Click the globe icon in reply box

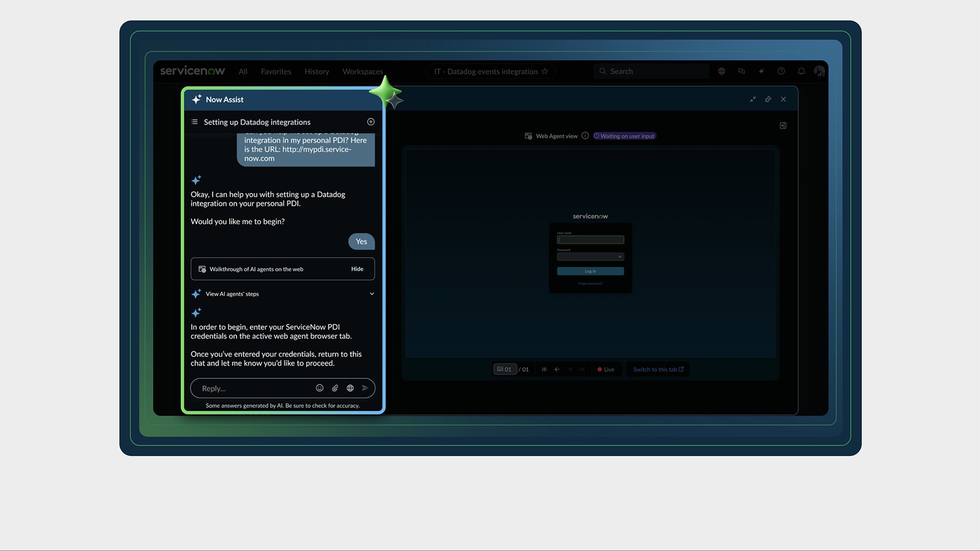coord(350,388)
